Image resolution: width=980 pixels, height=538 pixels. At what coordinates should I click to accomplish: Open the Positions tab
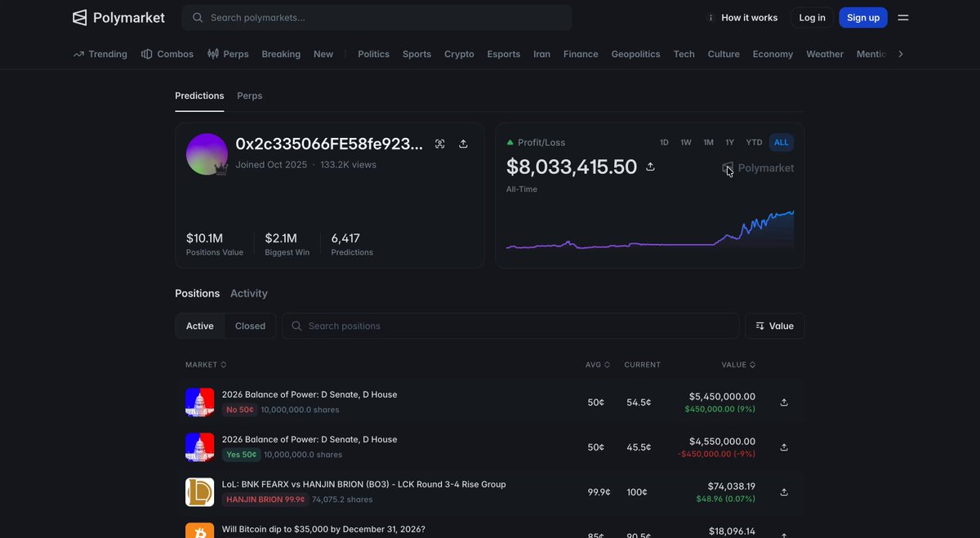(x=198, y=293)
